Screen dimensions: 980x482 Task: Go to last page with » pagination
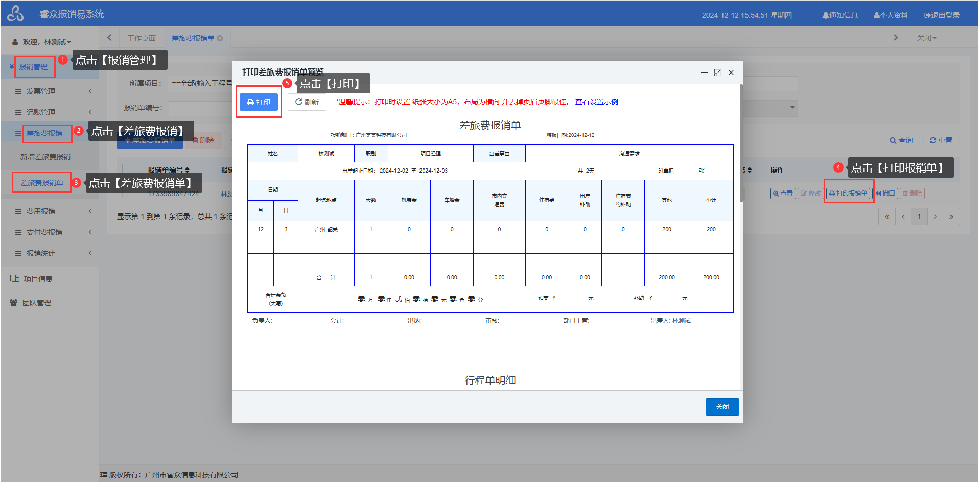(x=951, y=216)
